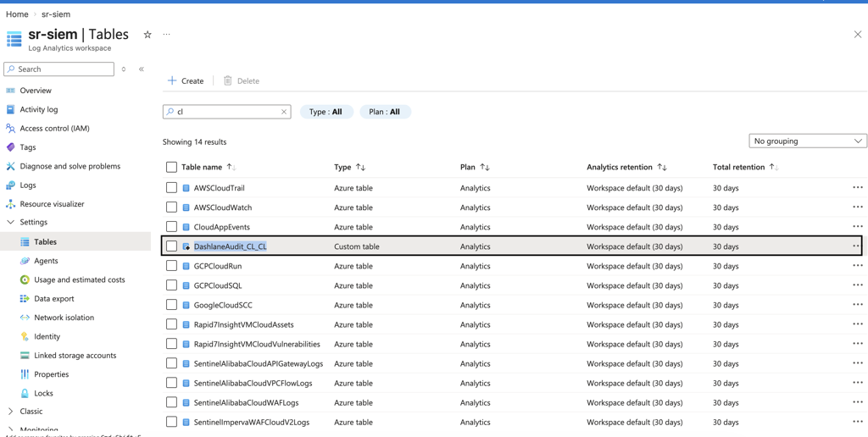868x437 pixels.
Task: Check the SentinelImpervaWAFCloudV2Logs row checkbox
Action: [171, 422]
